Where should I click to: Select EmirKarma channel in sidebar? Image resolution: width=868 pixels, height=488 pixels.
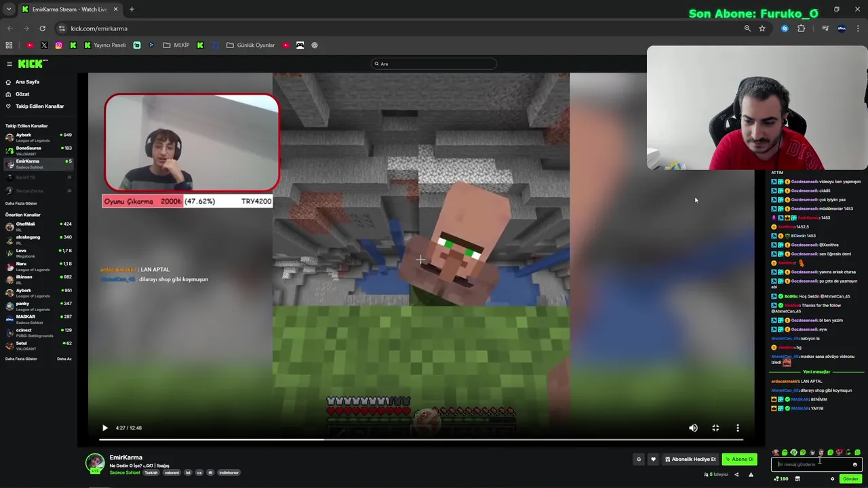(x=38, y=164)
